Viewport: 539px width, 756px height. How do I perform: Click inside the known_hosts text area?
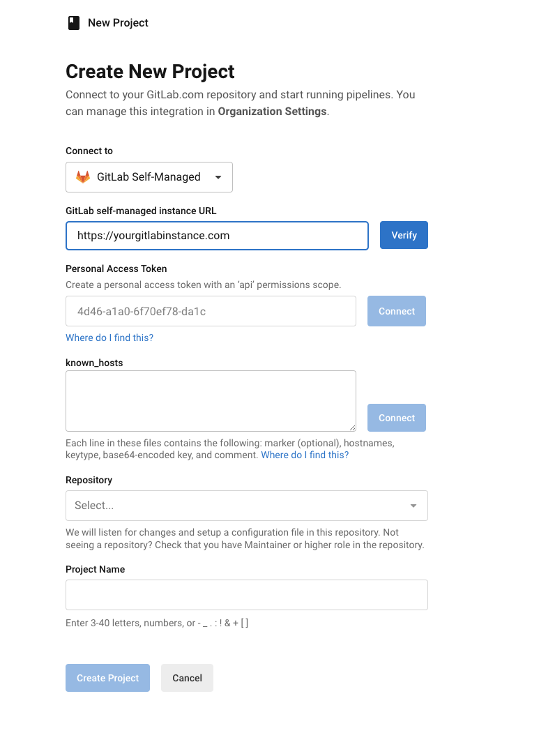click(x=211, y=401)
